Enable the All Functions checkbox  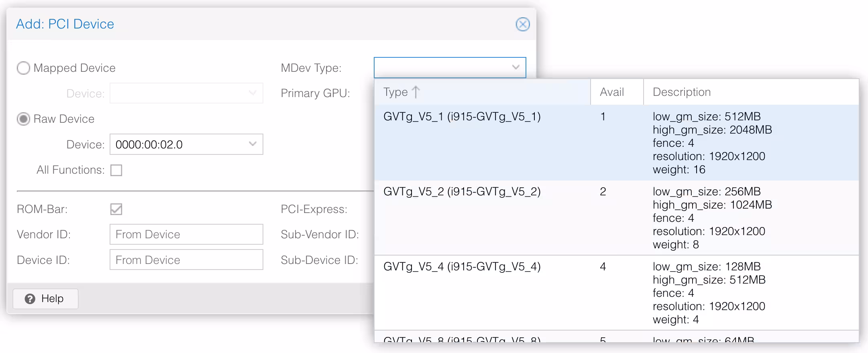[116, 170]
